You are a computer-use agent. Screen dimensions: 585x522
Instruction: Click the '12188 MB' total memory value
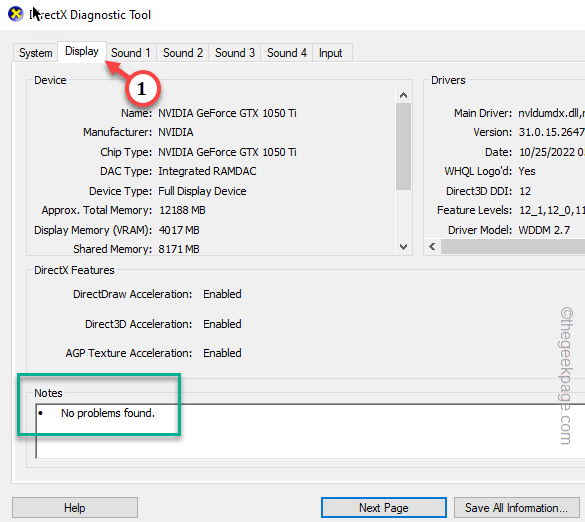[182, 210]
